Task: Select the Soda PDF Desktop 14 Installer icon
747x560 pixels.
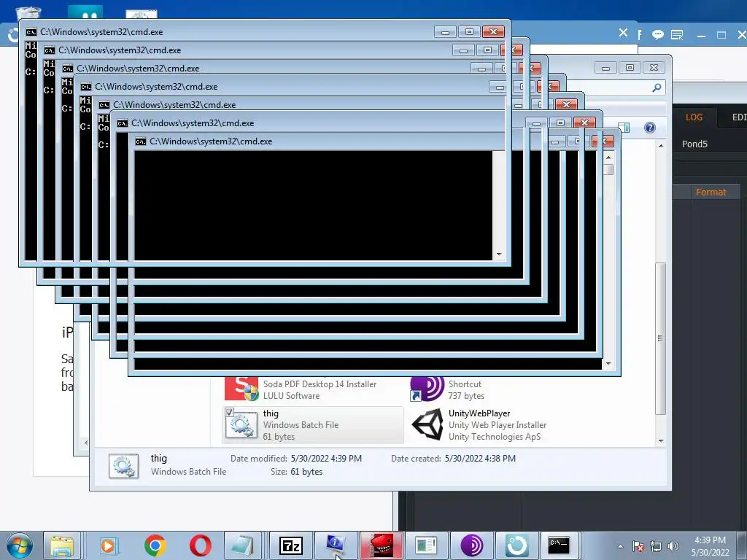Action: 241,389
